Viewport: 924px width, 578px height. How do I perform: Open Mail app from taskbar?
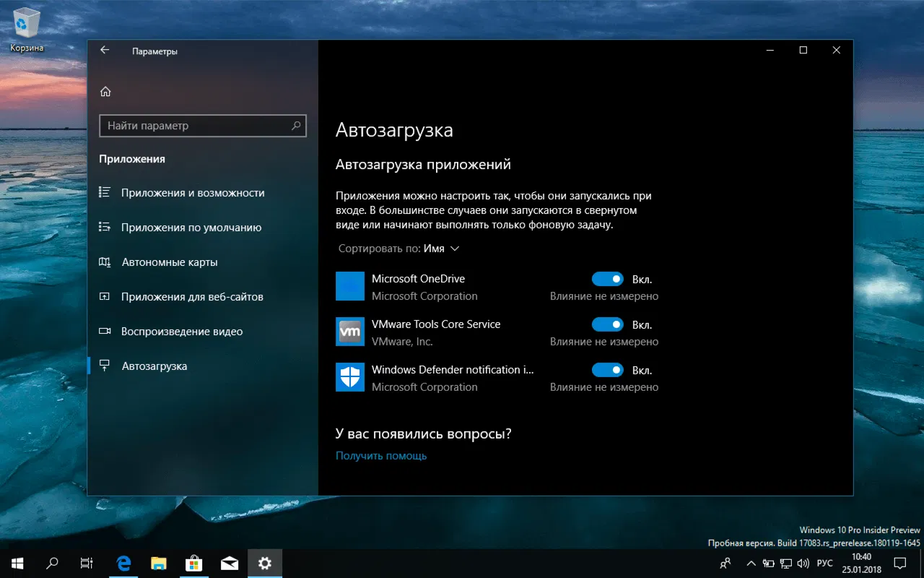[x=230, y=563]
